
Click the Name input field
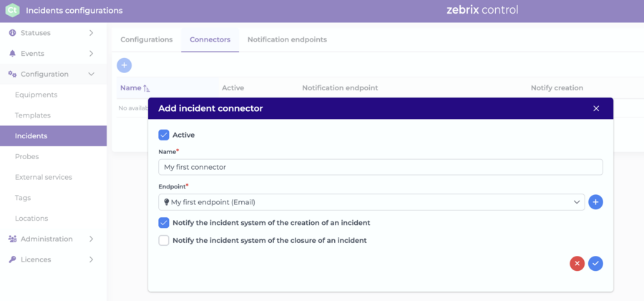pos(381,168)
